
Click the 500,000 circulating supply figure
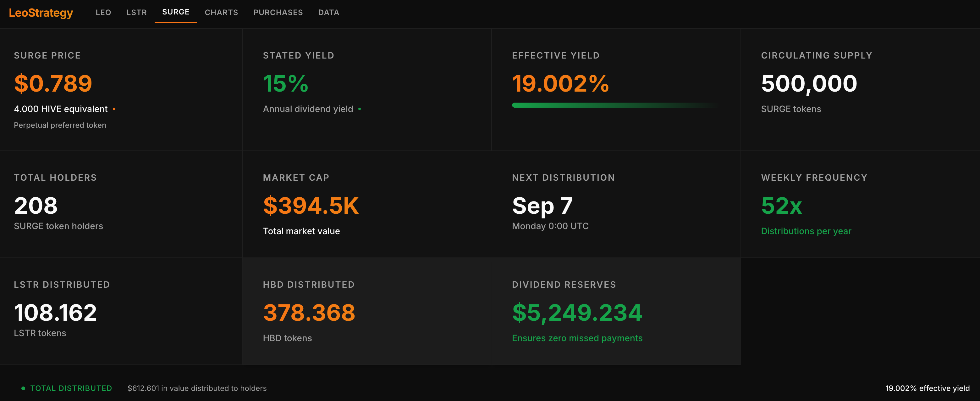coord(809,83)
